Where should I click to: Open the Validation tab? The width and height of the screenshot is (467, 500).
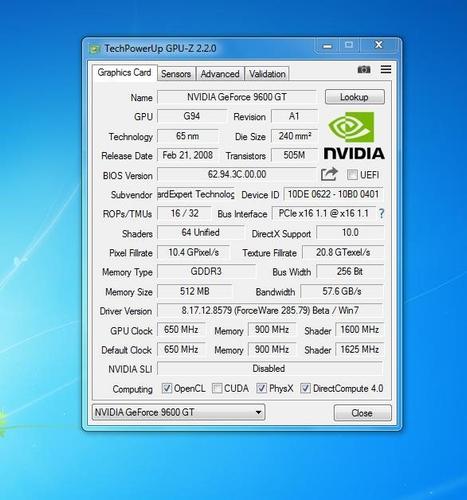(x=267, y=74)
